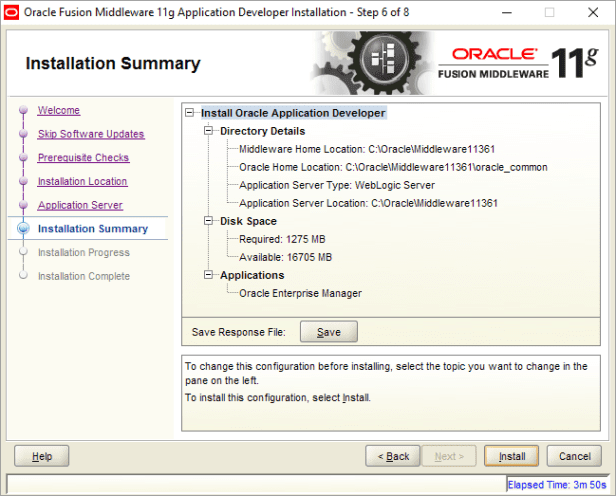Click the Application Server step bullet
Image resolution: width=616 pixels, height=496 pixels.
[24, 205]
